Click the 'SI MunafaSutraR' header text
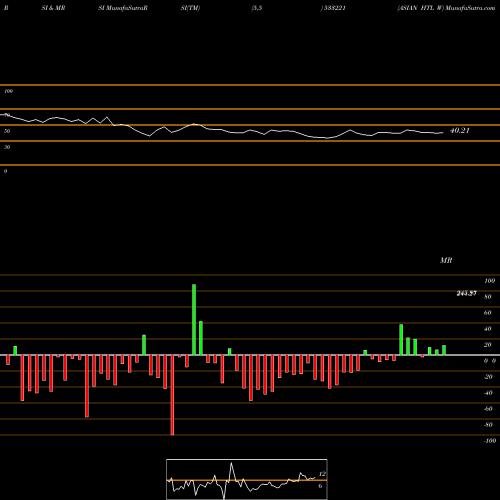Image resolution: width=500 pixels, height=500 pixels. pyautogui.click(x=123, y=8)
